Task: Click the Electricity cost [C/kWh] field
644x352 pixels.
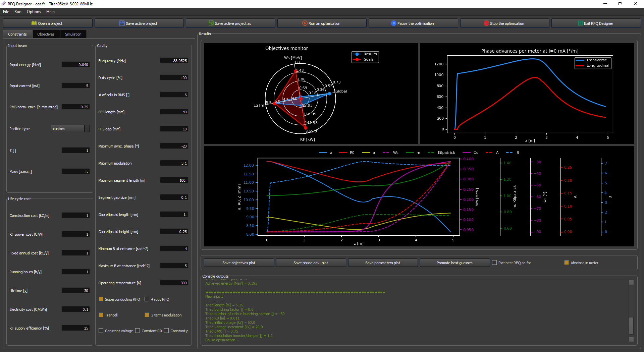Action: [76, 309]
